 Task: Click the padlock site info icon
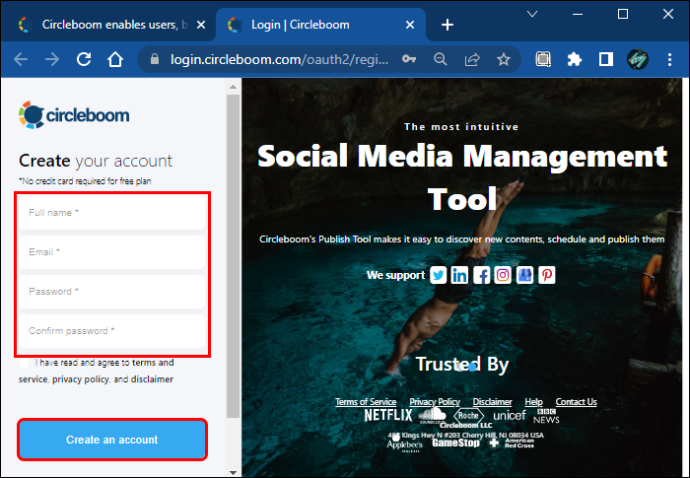click(154, 59)
